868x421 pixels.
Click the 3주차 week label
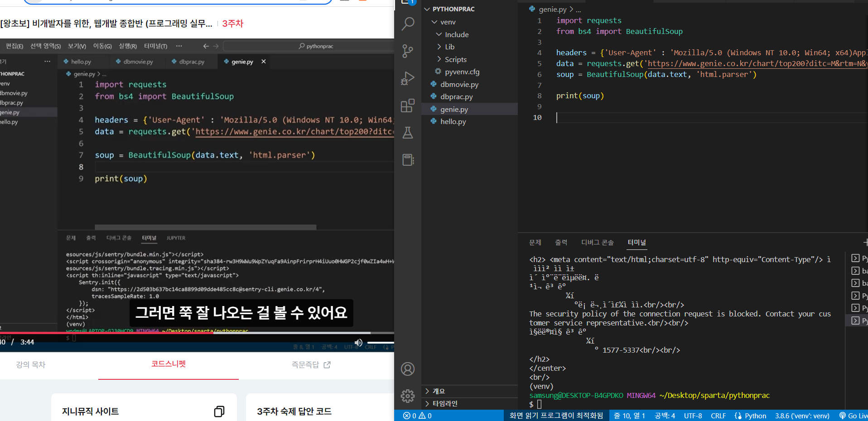pos(233,24)
